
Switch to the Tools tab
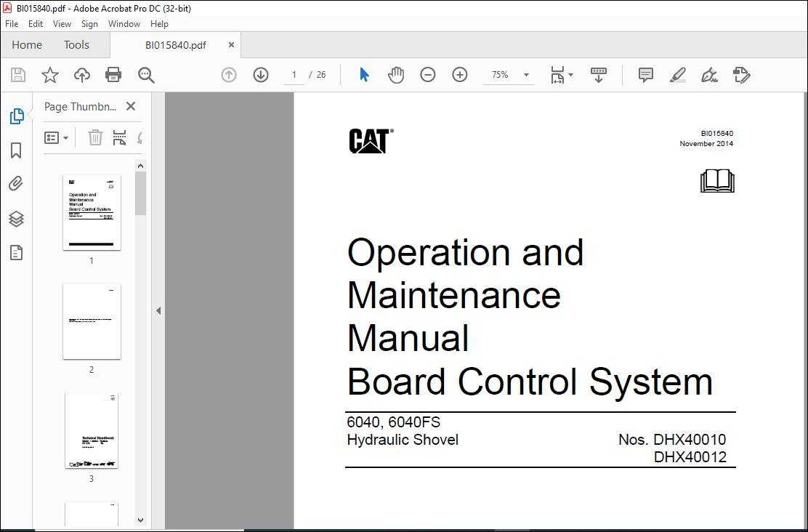(77, 45)
